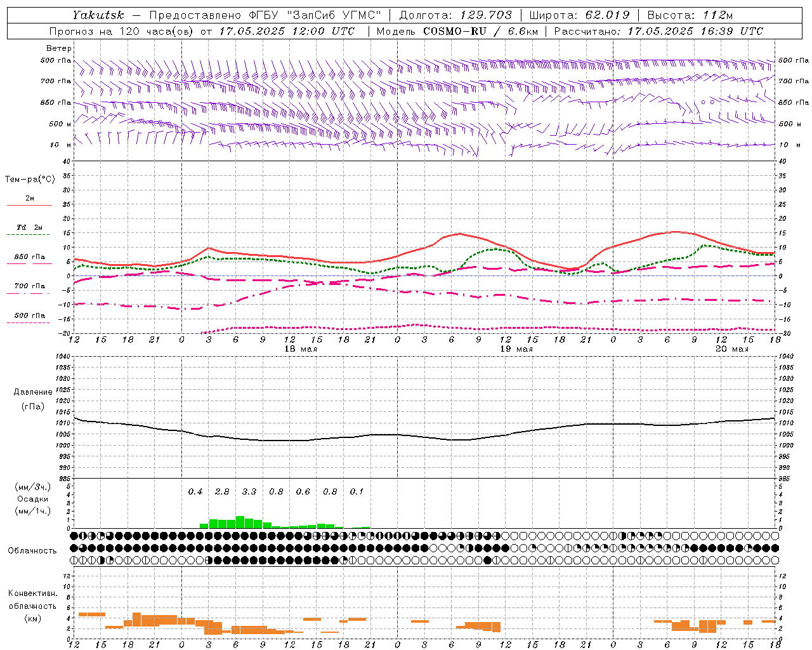812x650 pixels.
Task: Click the tallest green precipitation bar
Action: [x=240, y=522]
